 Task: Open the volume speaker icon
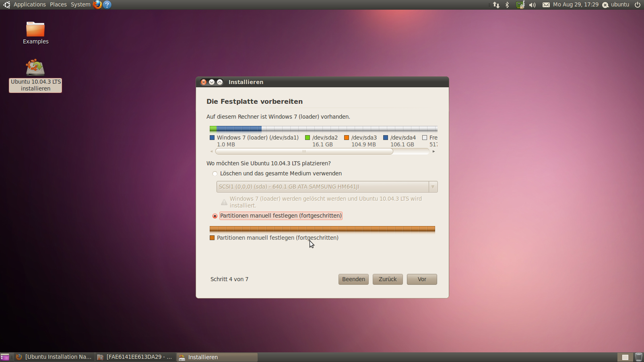click(533, 5)
